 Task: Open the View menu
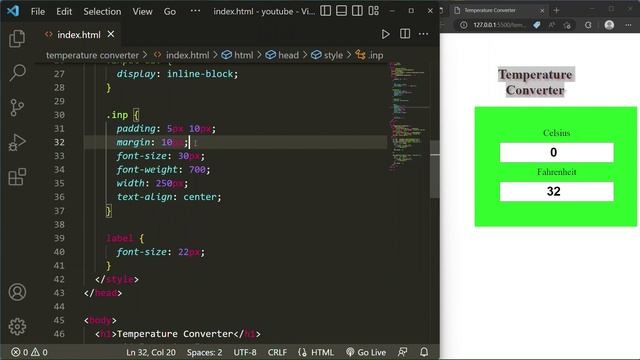(142, 11)
